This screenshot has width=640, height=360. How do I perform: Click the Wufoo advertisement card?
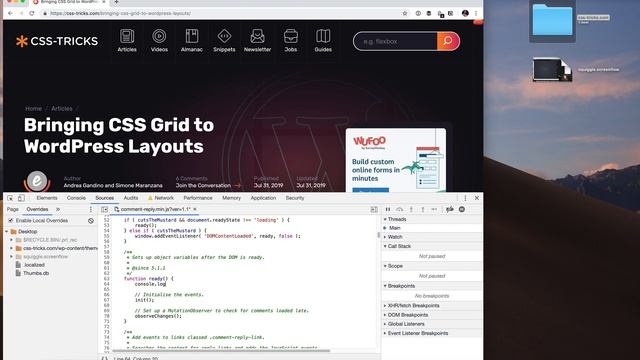396,160
